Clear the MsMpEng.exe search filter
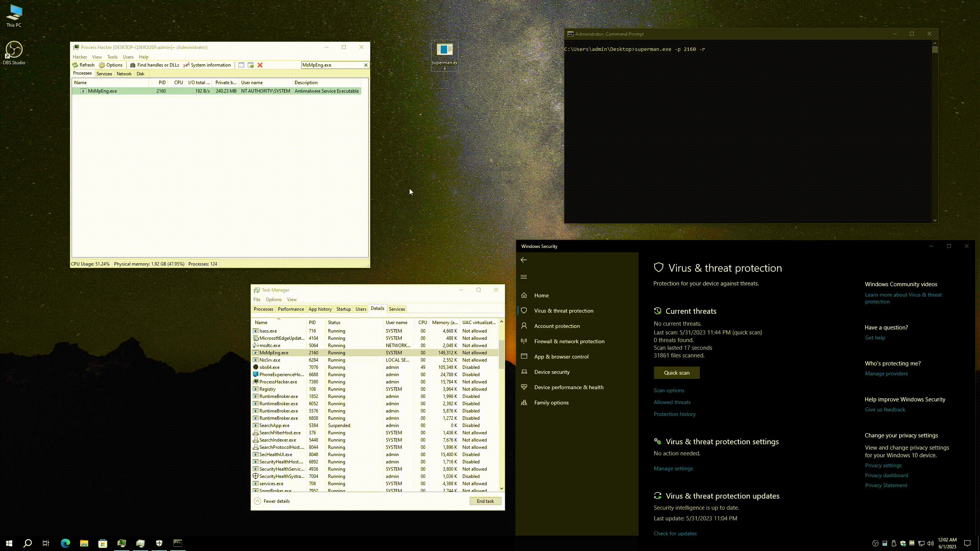 [366, 65]
